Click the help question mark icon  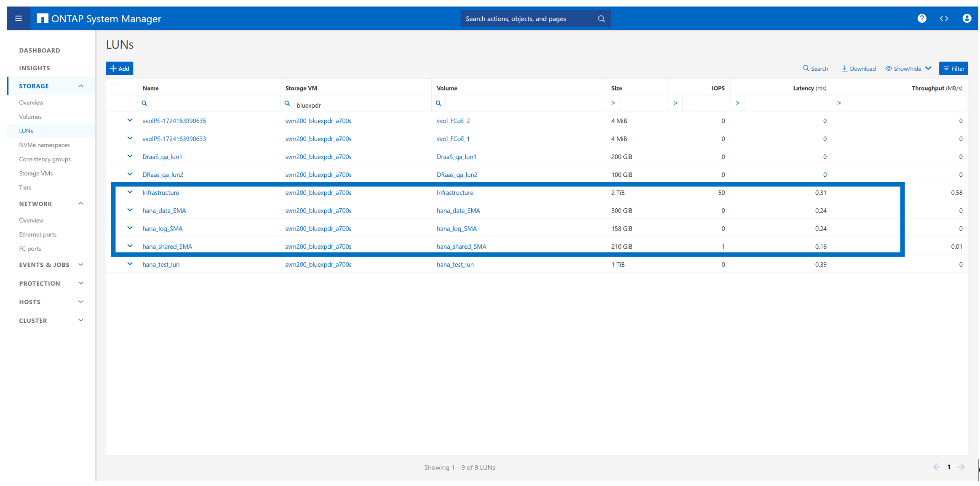[x=921, y=19]
